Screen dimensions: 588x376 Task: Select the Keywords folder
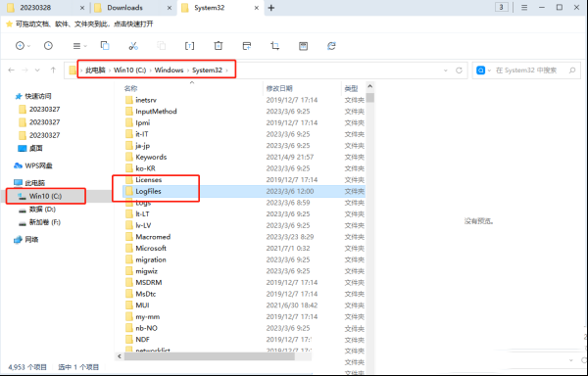(x=151, y=157)
